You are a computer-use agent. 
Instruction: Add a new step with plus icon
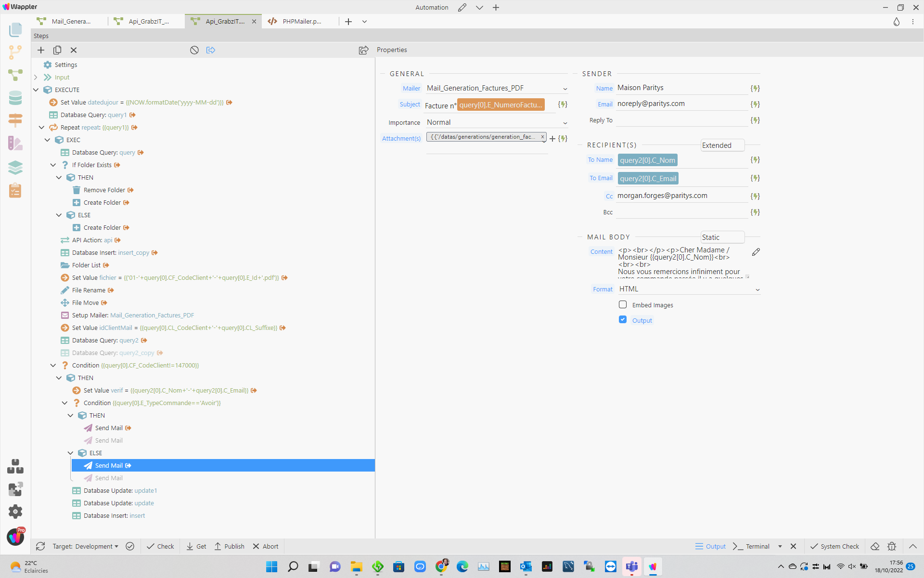(41, 50)
